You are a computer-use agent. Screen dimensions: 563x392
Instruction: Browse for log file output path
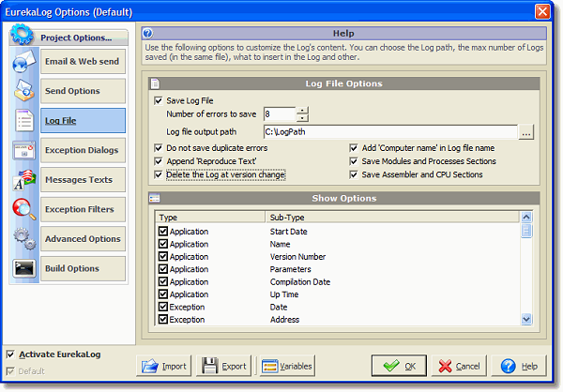point(526,132)
